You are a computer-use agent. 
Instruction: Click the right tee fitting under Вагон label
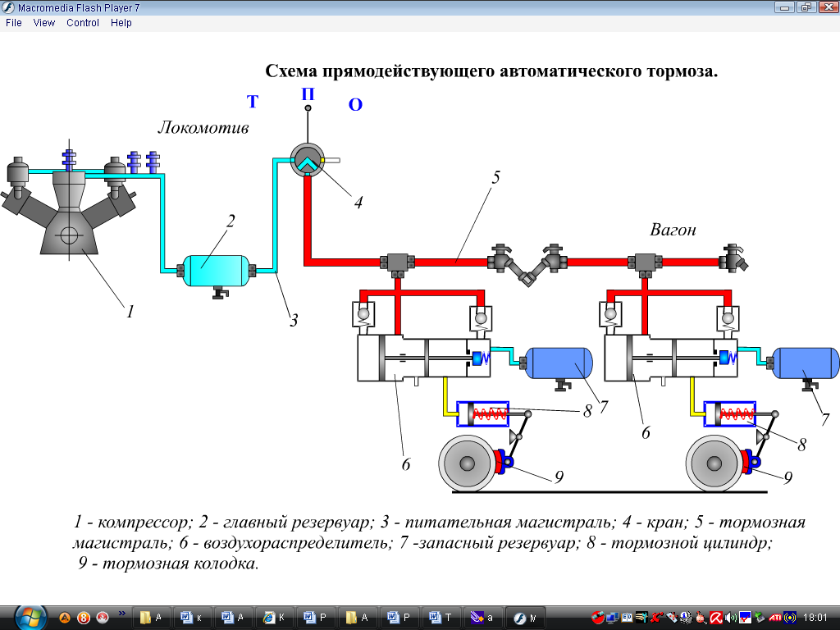(645, 264)
